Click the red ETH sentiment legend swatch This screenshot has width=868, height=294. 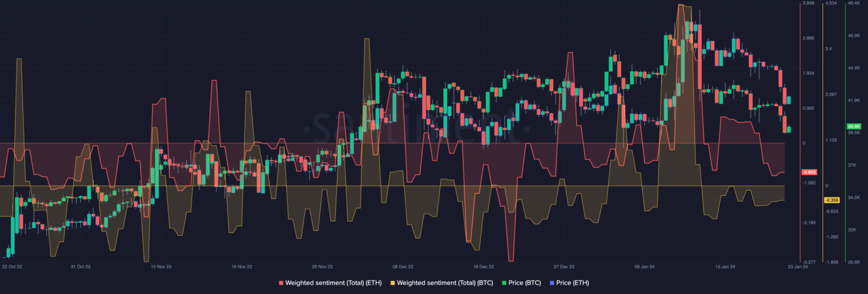[281, 282]
